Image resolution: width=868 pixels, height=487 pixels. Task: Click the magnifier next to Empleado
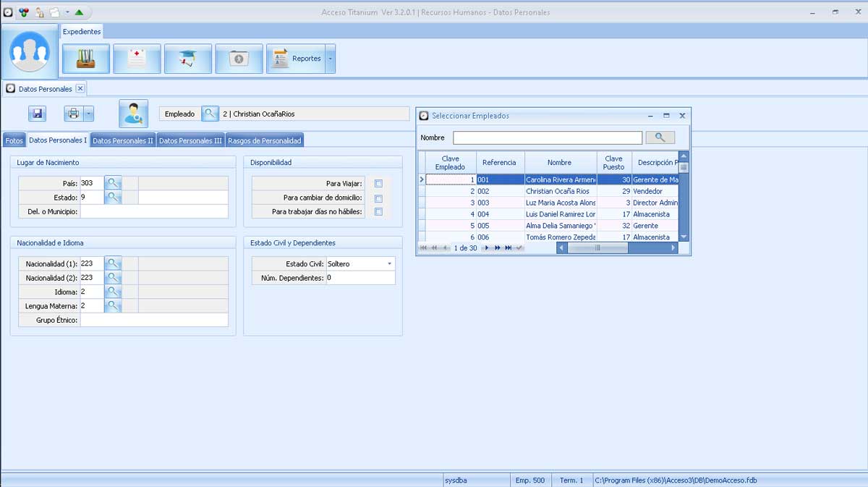(x=210, y=114)
